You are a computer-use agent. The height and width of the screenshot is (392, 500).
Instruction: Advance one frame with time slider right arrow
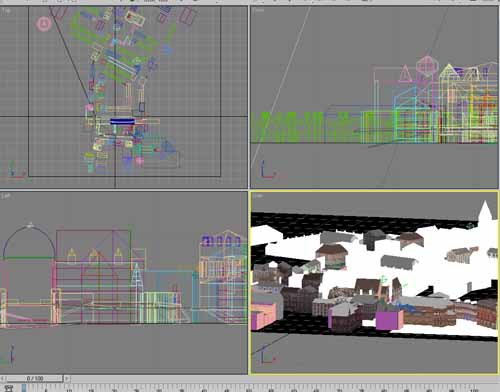(67, 378)
